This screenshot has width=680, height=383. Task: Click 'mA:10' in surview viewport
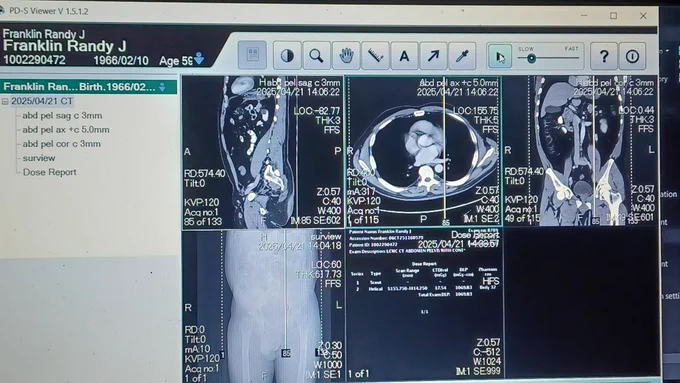pos(197,349)
